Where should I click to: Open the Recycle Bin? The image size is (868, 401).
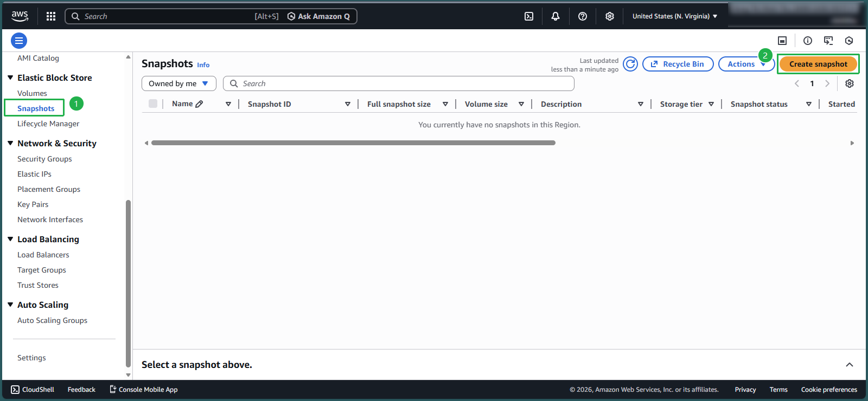pyautogui.click(x=678, y=64)
